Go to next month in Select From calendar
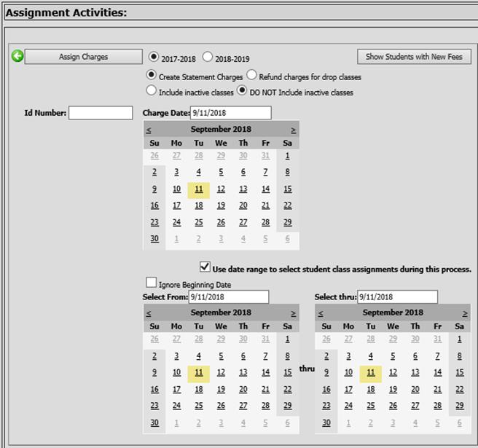The image size is (478, 448). 293,313
